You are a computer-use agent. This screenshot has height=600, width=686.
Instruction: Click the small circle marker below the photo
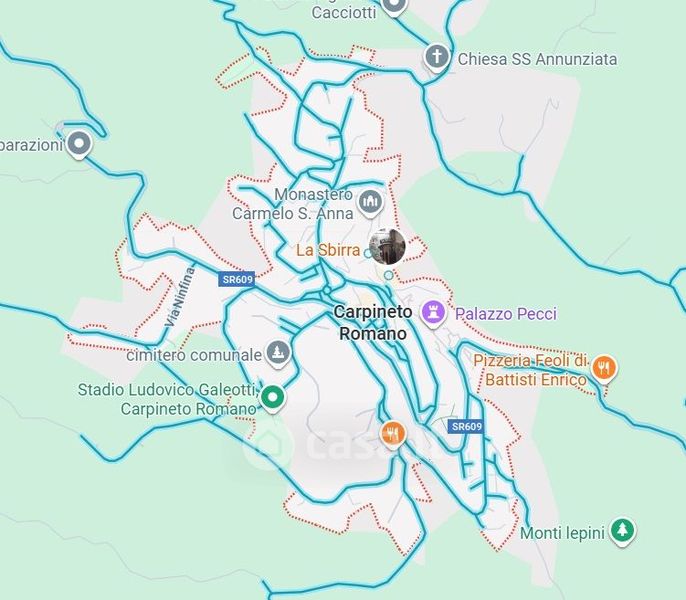coord(388,275)
